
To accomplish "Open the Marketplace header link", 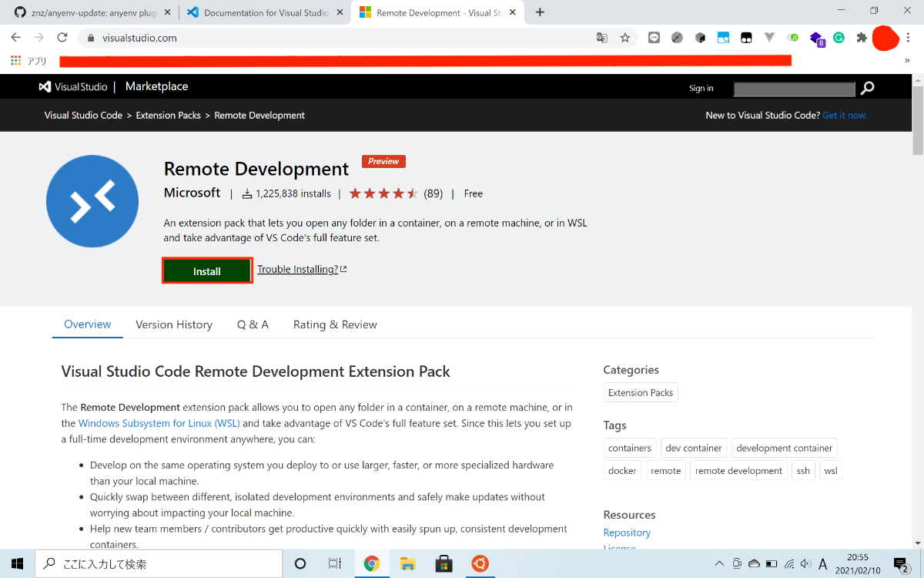I will point(156,86).
